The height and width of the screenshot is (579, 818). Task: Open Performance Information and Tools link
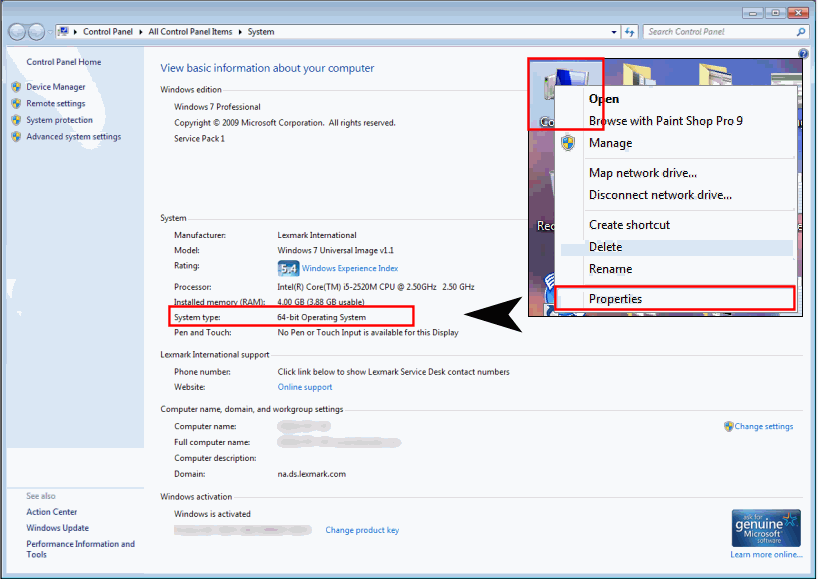point(80,549)
